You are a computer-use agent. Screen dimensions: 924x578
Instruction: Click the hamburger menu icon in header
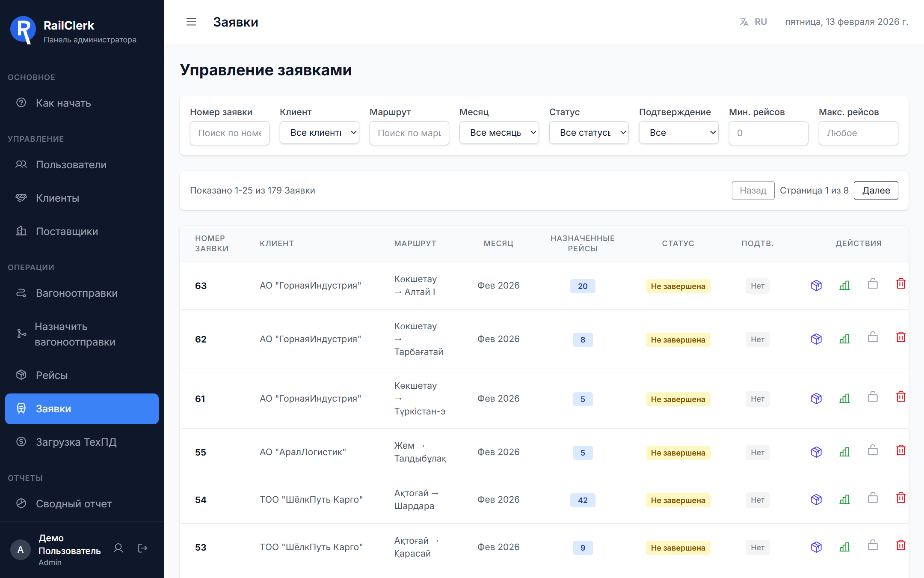click(x=191, y=22)
